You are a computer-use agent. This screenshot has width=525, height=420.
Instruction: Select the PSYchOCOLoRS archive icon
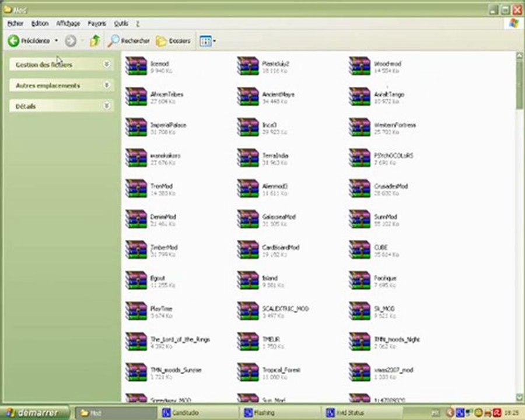359,157
